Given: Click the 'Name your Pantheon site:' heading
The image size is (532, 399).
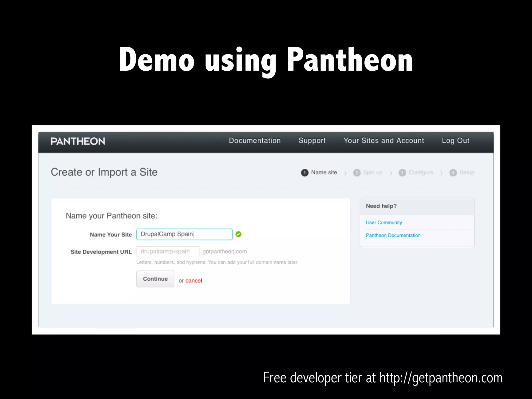Looking at the screenshot, I should [x=111, y=216].
